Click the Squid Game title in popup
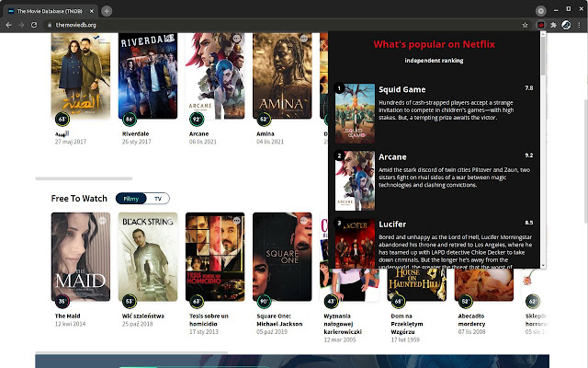This screenshot has height=368, width=588. 402,89
